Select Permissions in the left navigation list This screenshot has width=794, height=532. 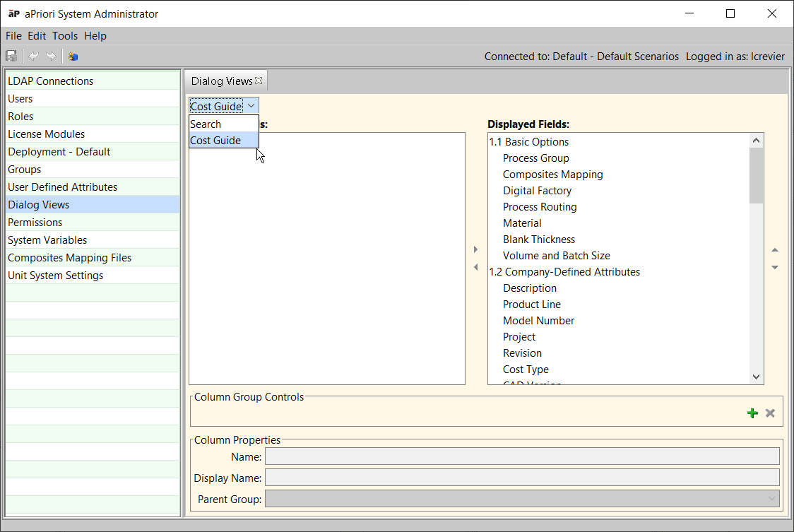click(35, 223)
